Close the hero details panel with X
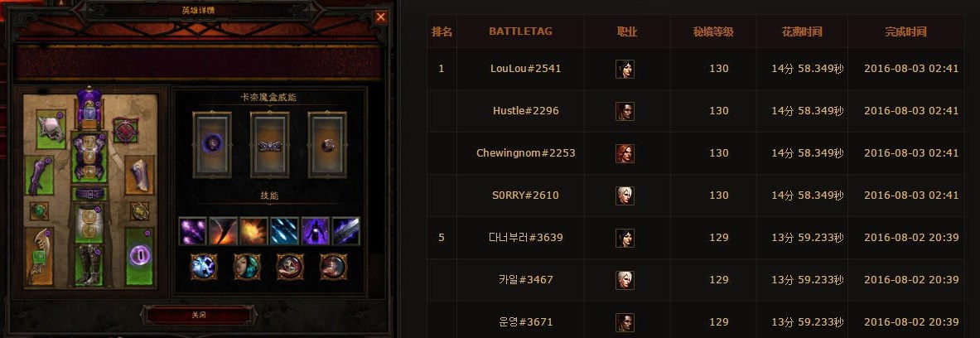980x338 pixels. 380,17
